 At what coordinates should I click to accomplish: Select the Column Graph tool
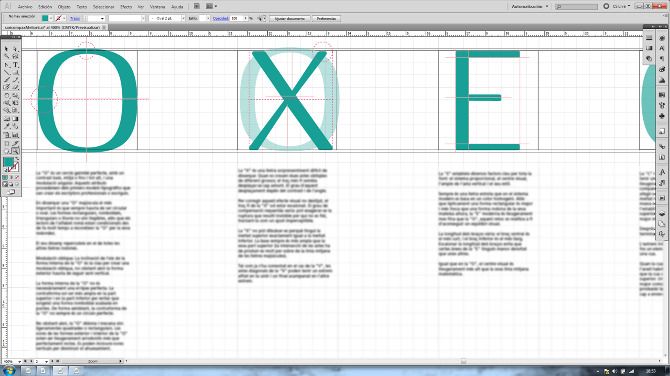click(15, 135)
